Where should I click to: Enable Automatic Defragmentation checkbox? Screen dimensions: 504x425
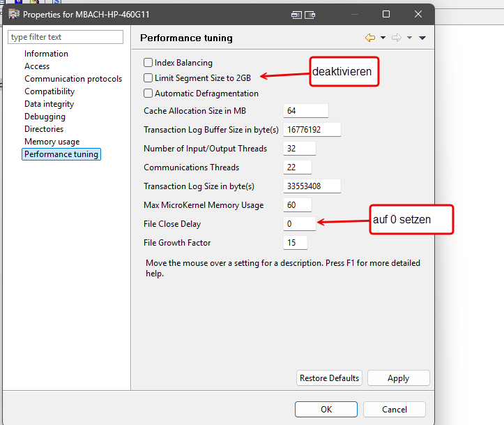point(148,94)
